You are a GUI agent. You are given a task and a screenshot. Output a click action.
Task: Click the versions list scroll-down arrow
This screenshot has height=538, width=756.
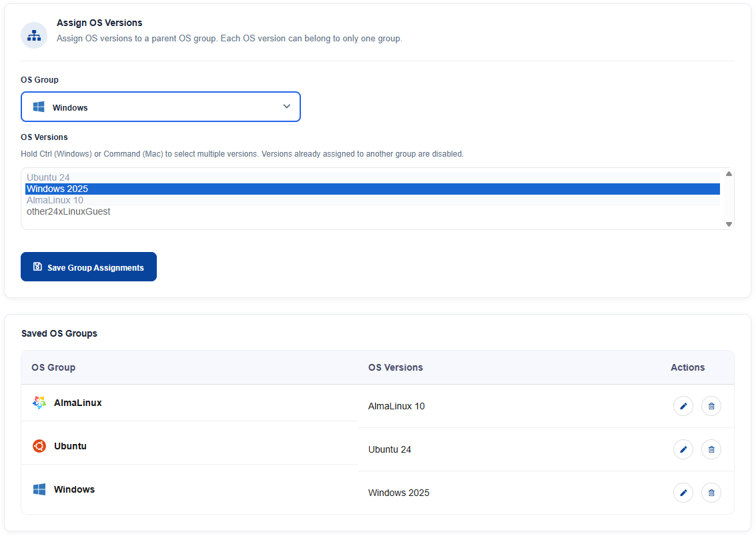[x=729, y=224]
